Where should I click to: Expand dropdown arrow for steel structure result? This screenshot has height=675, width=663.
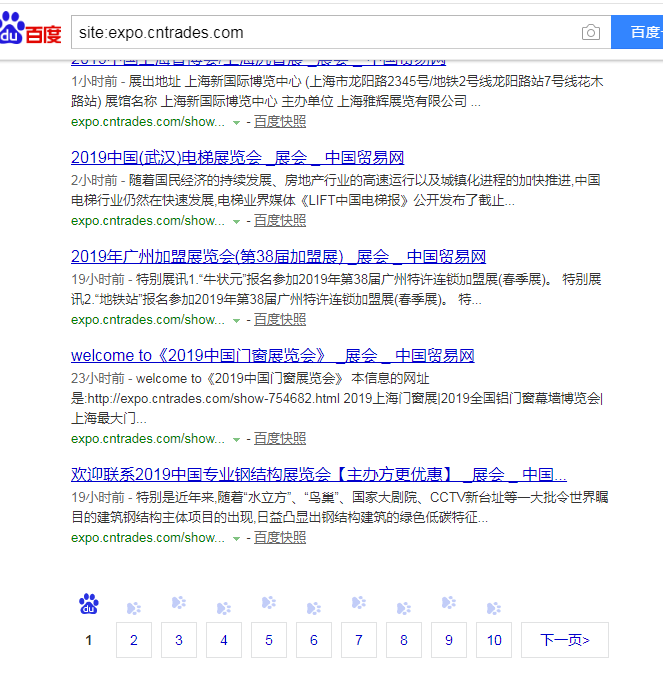(x=236, y=538)
